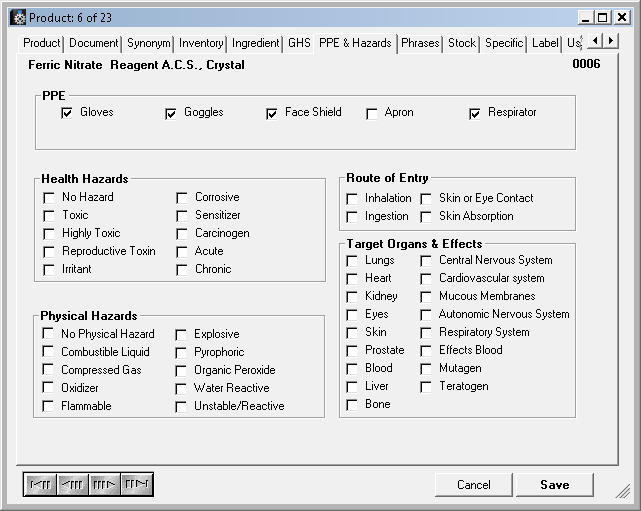Go to the next product record
The height and width of the screenshot is (511, 641).
[x=104, y=485]
